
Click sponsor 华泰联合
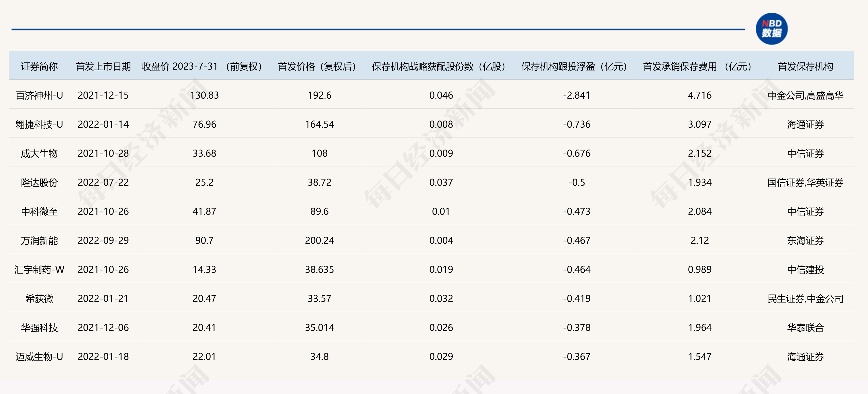tap(805, 327)
